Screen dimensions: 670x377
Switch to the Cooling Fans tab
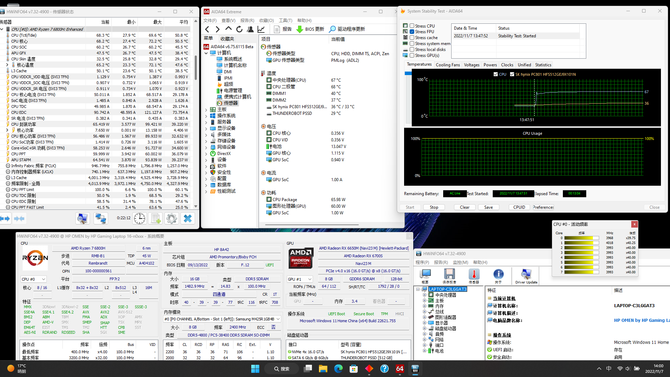coord(448,65)
